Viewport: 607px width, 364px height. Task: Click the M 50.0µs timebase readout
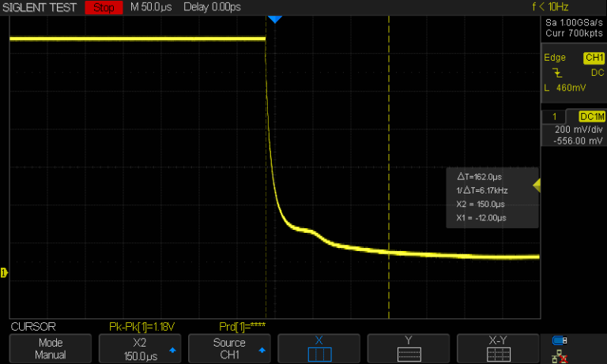[x=152, y=8]
